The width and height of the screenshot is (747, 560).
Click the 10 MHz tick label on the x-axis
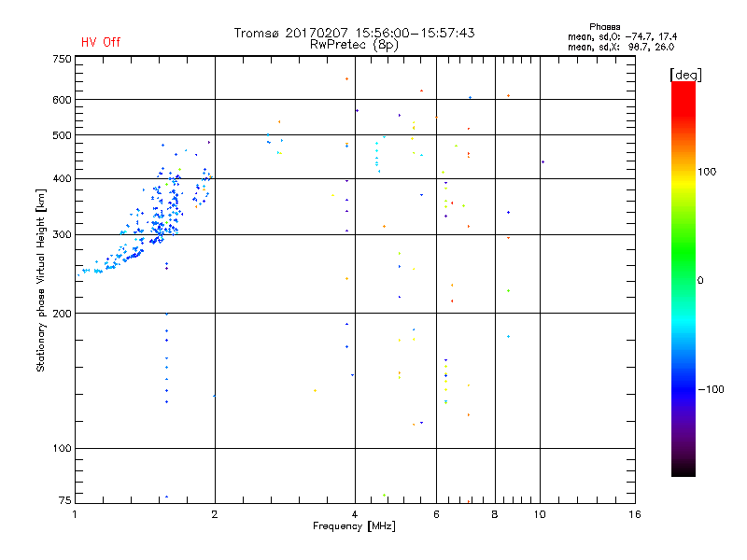click(540, 514)
